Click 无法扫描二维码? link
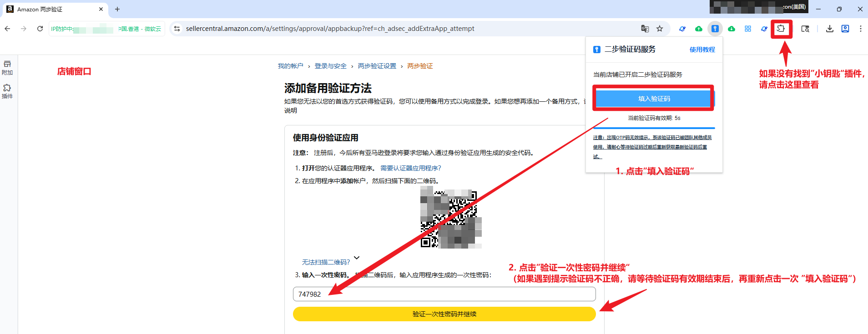Screen dimensions: 868x334 pyautogui.click(x=326, y=262)
